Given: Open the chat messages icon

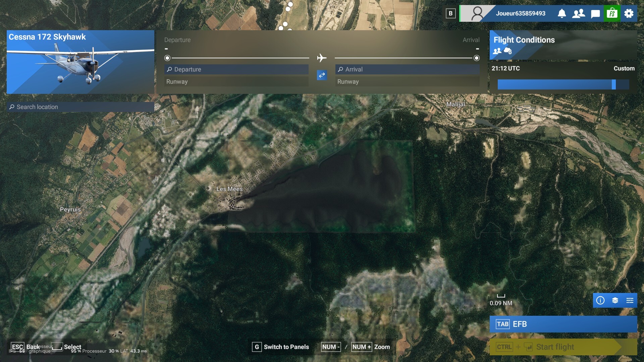Looking at the screenshot, I should click(x=595, y=14).
